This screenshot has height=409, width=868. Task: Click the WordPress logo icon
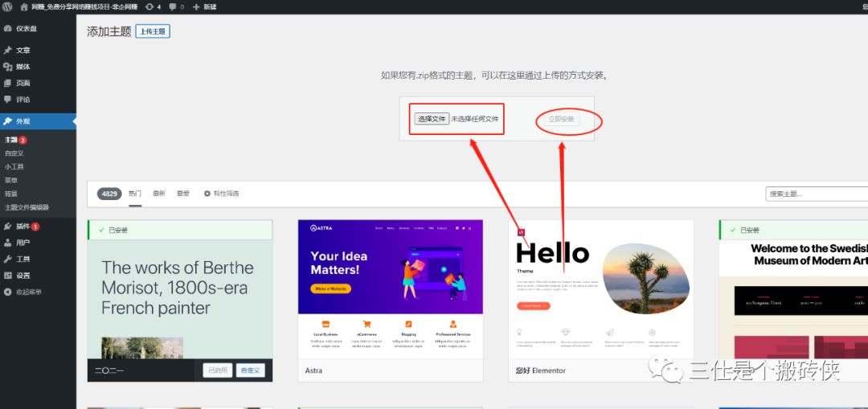(x=7, y=7)
